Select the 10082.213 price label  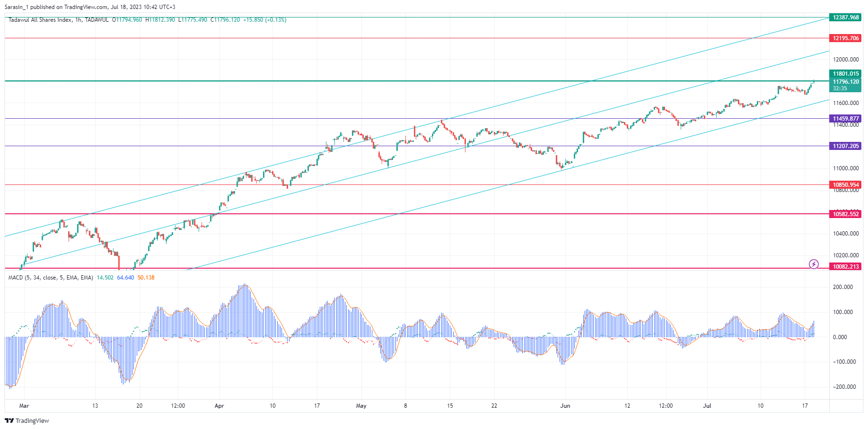[846, 267]
